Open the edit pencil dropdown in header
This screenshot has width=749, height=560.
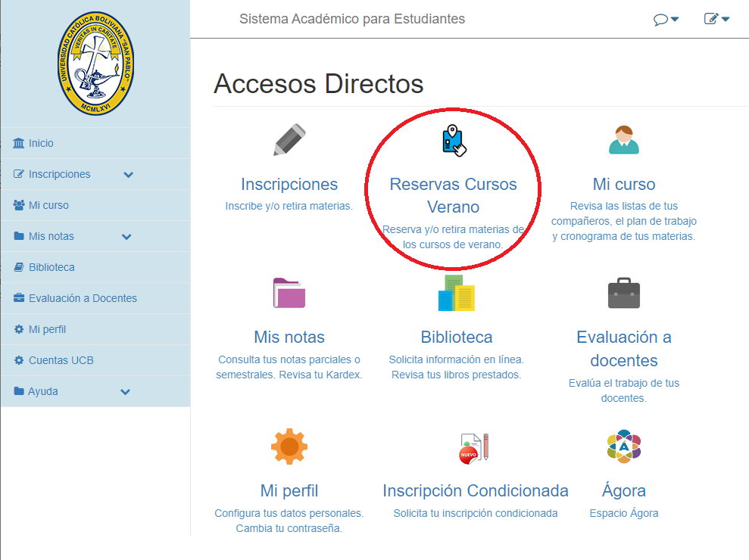coord(716,19)
